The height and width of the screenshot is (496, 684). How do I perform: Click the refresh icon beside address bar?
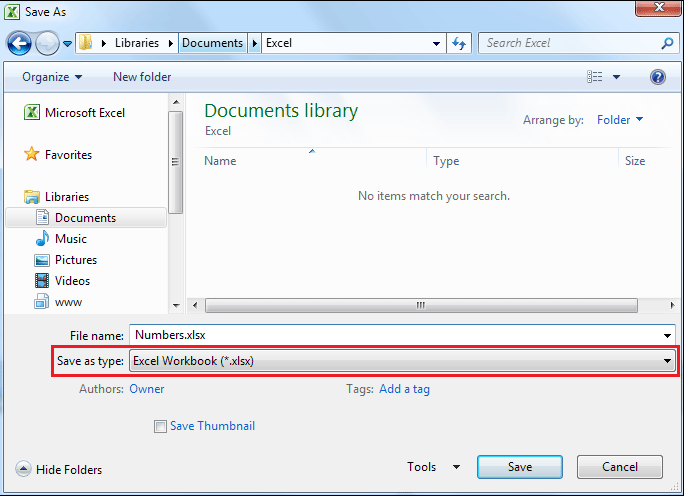(x=459, y=43)
